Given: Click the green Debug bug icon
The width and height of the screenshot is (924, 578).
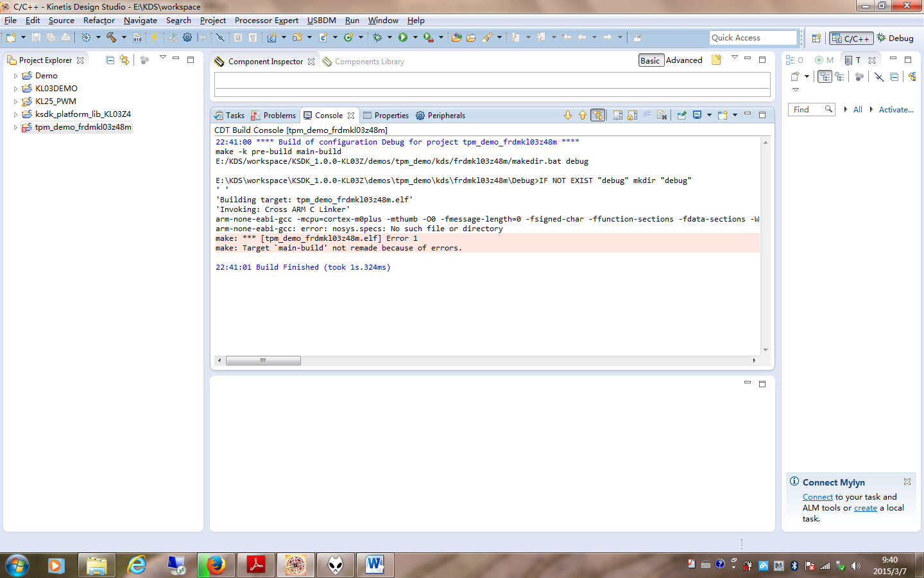Looking at the screenshot, I should pos(377,38).
